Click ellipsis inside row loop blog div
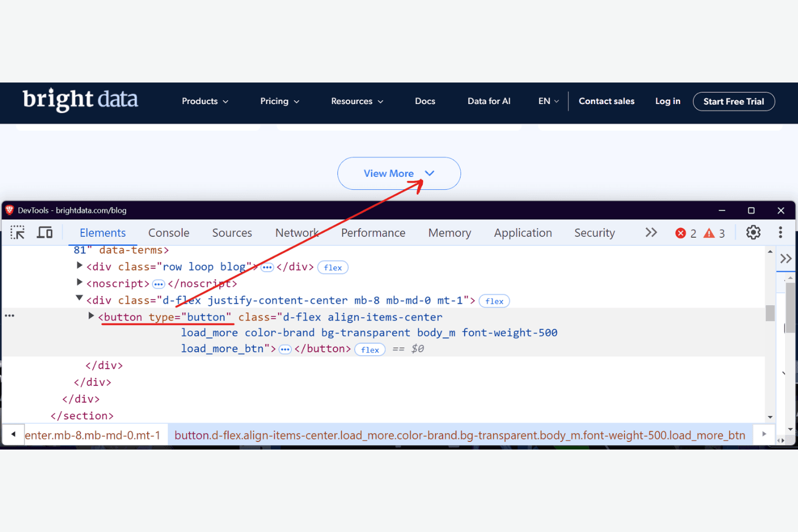 click(267, 267)
